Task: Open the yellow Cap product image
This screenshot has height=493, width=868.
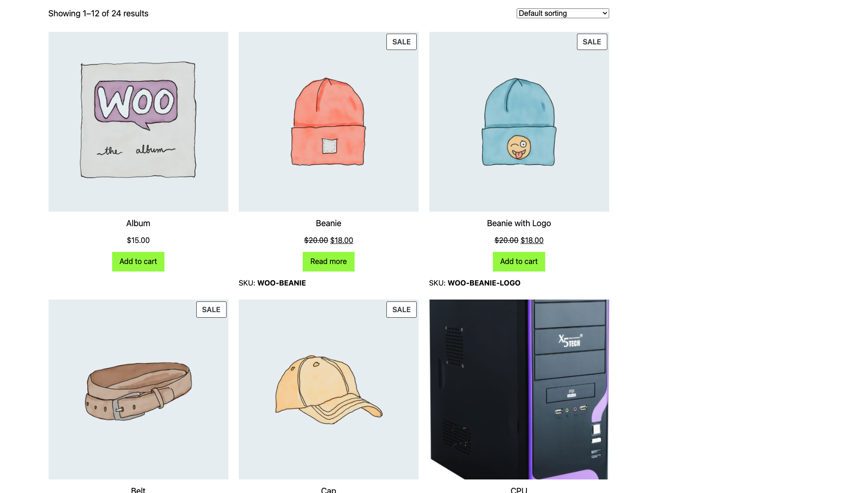Action: pyautogui.click(x=328, y=389)
